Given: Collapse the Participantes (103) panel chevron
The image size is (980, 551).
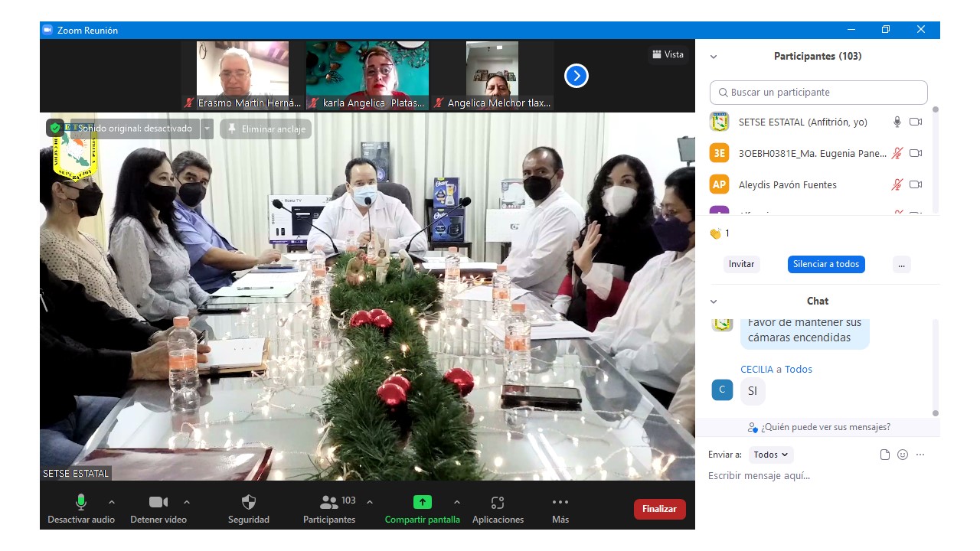Looking at the screenshot, I should (x=714, y=57).
